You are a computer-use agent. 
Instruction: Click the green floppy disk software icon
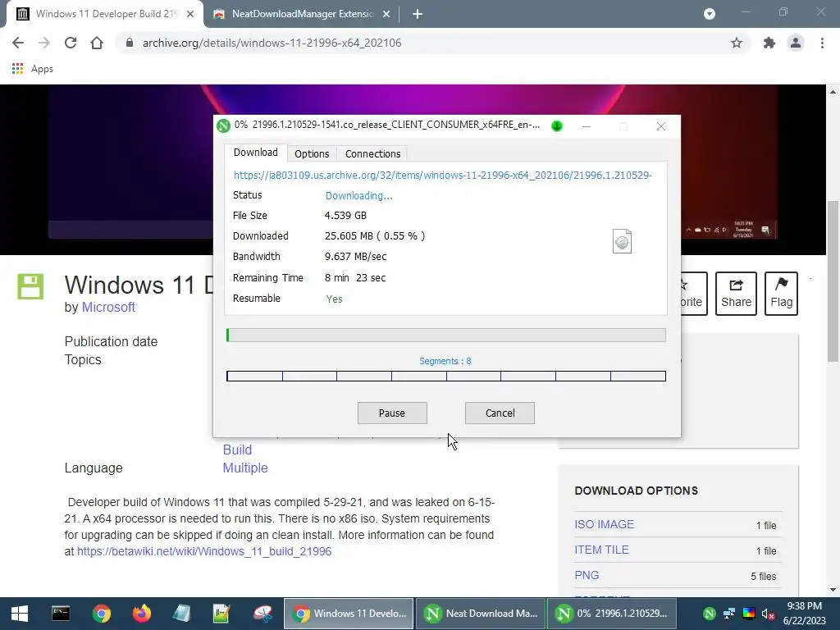pos(30,286)
